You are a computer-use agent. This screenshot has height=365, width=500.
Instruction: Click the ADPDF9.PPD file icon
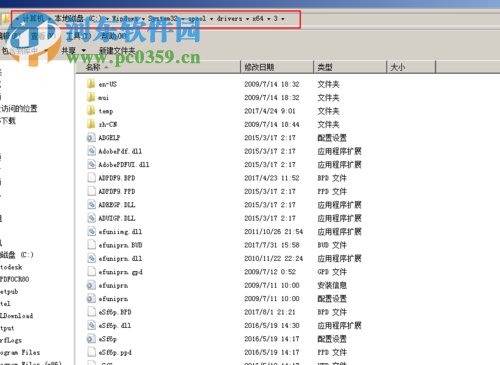pos(91,191)
